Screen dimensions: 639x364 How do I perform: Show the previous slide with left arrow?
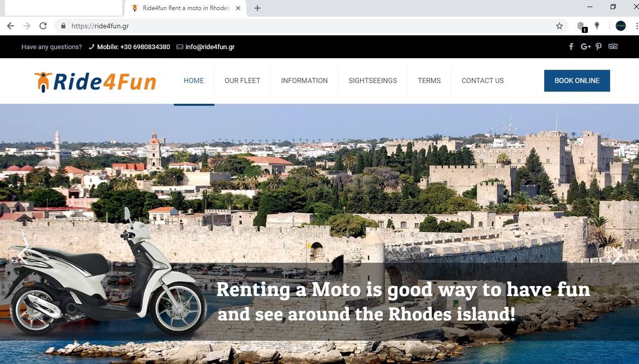pos(23,256)
